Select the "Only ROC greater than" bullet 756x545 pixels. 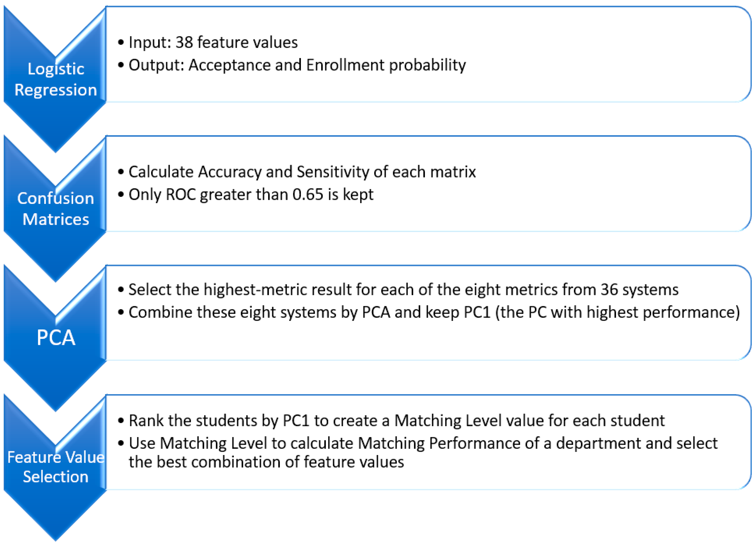click(x=251, y=194)
